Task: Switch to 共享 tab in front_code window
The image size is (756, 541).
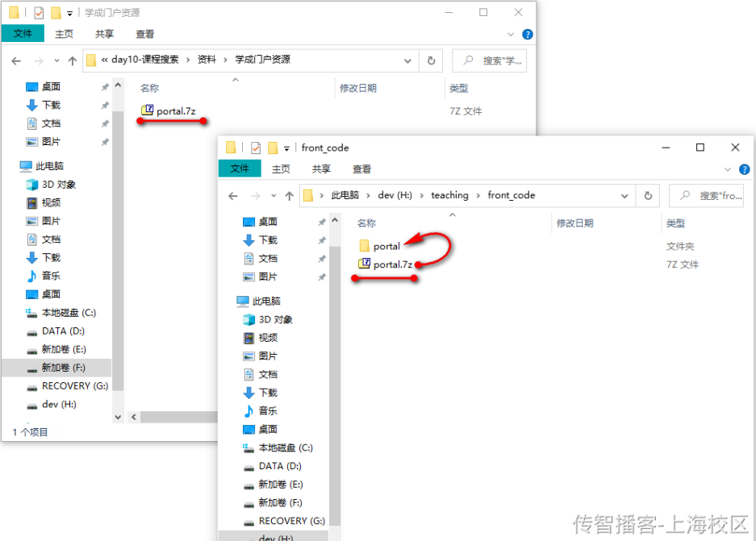Action: (321, 169)
